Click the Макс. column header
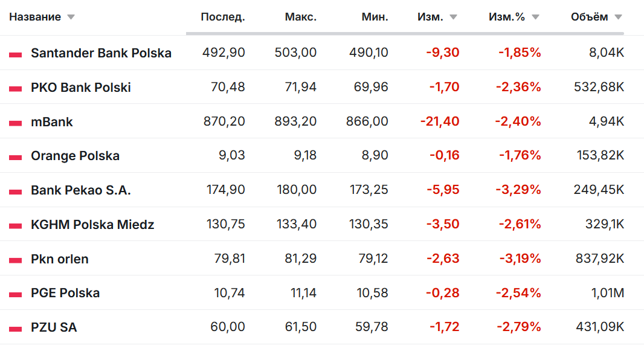 [x=300, y=17]
